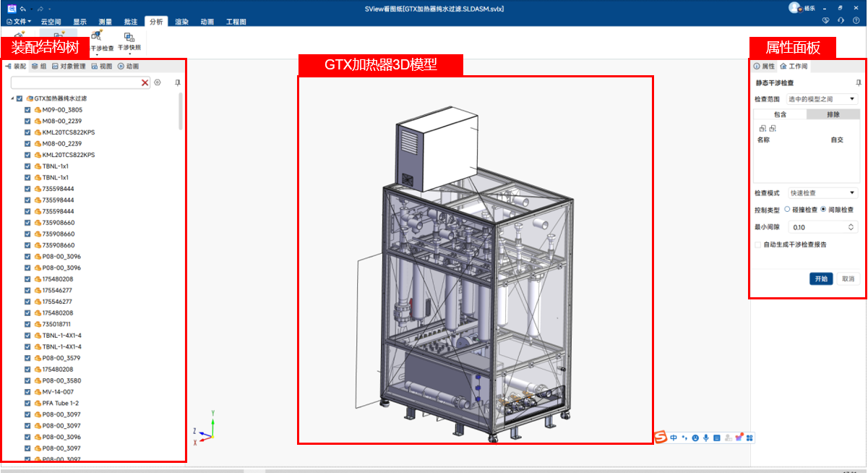Viewport: 868px width, 473px height.
Task: Click the search options circle icon
Action: (x=157, y=82)
